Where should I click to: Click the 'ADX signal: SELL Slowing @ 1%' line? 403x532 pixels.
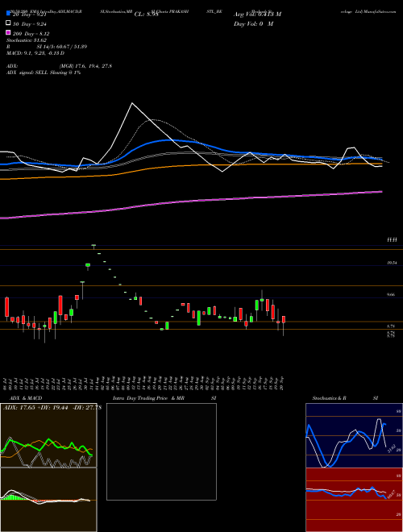(44, 73)
